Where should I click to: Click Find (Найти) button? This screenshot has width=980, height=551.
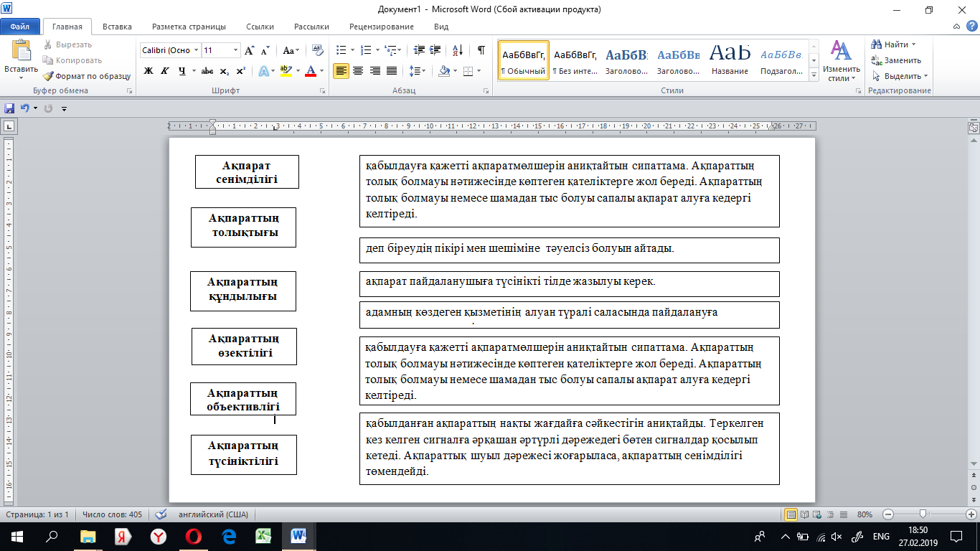(x=893, y=44)
